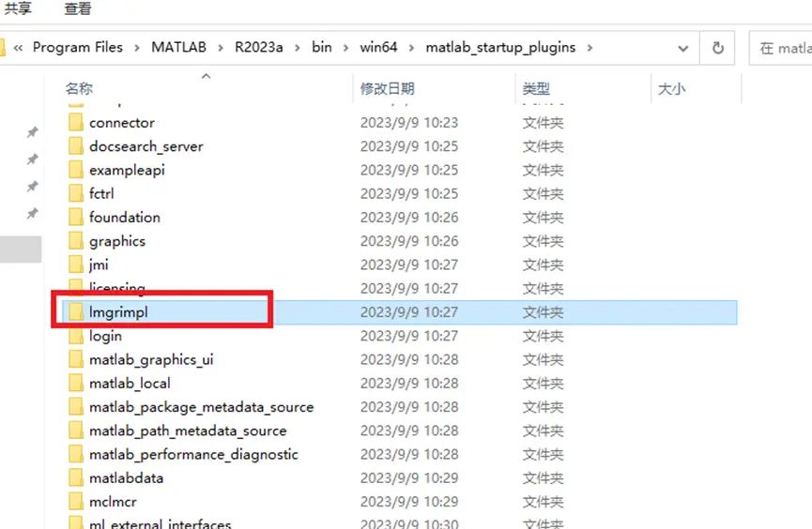812x529 pixels.
Task: Select the lmgrimpl folder name
Action: 118,312
